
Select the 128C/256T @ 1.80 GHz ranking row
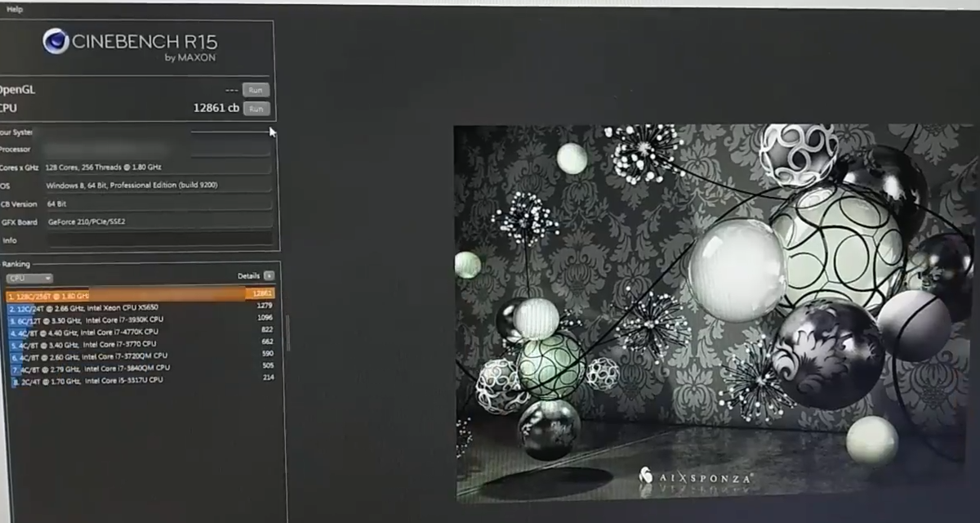tap(140, 294)
